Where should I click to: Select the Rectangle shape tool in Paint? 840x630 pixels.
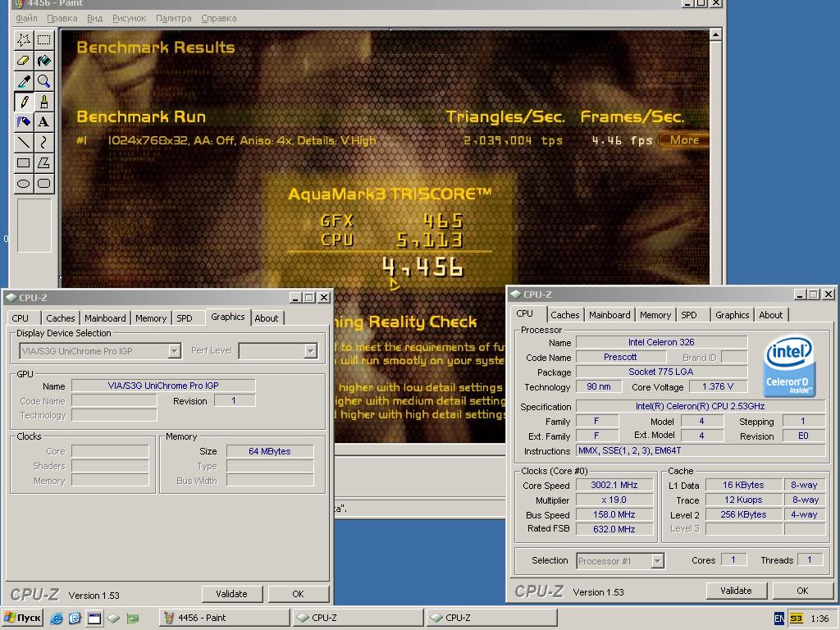[24, 162]
